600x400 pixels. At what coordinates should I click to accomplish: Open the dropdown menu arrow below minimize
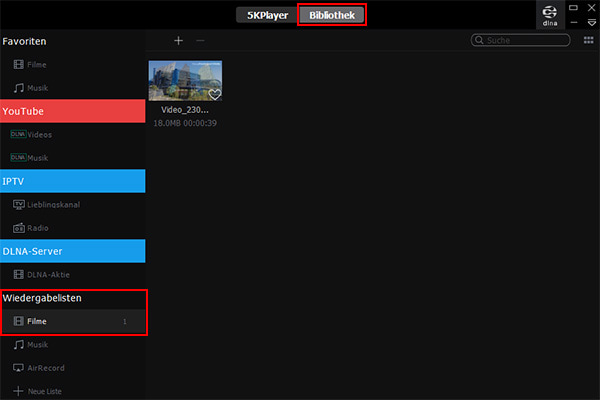[592, 23]
